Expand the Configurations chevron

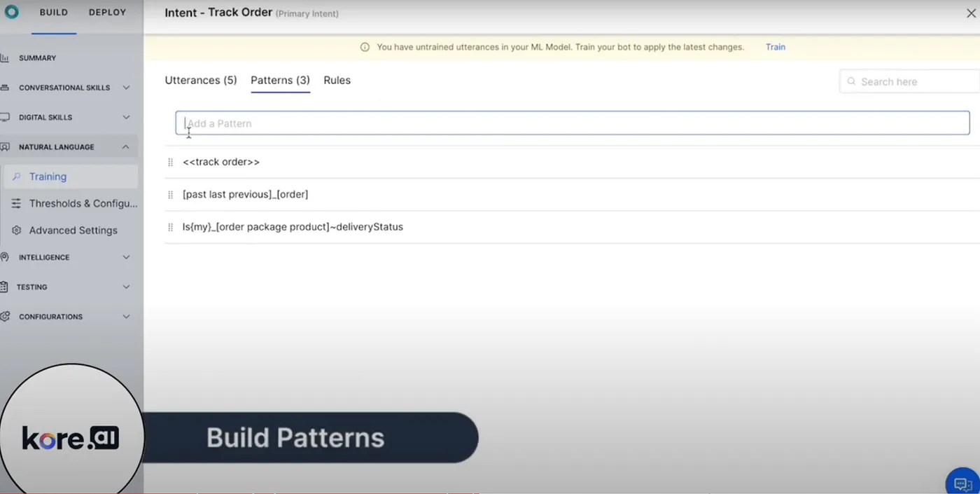(x=126, y=317)
